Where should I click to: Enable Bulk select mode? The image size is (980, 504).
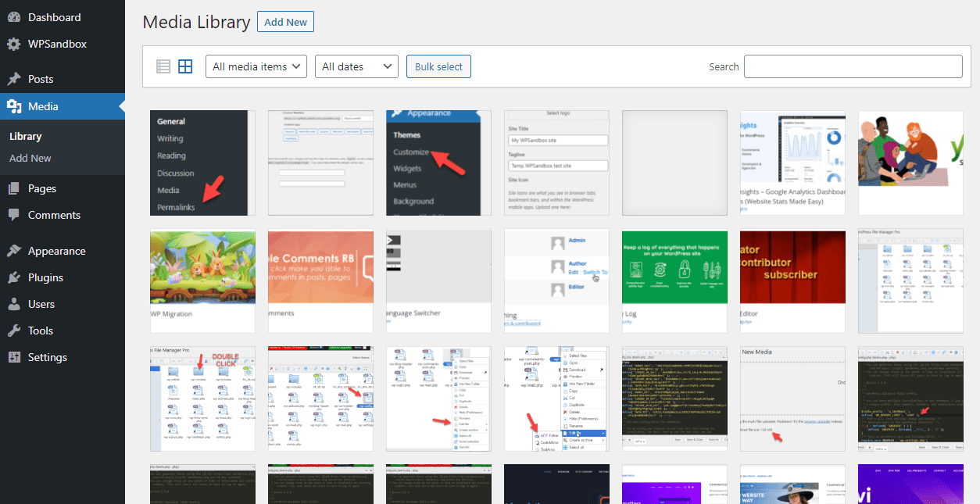click(438, 66)
